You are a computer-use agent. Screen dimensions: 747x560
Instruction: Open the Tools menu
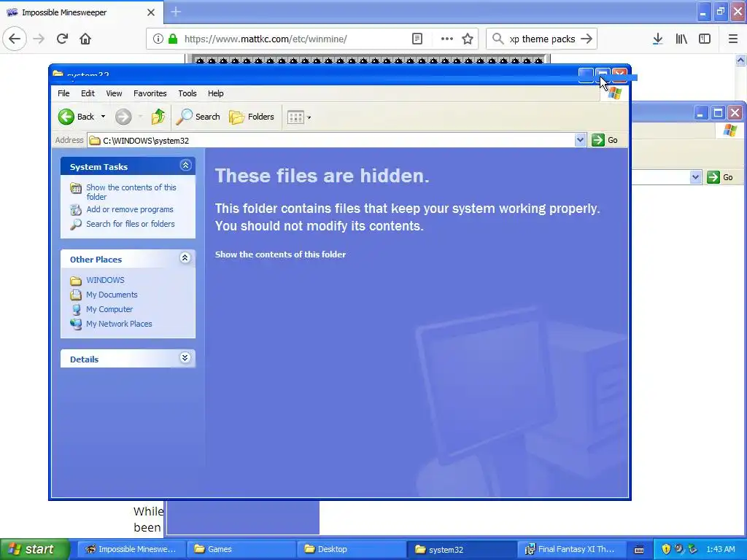187,93
